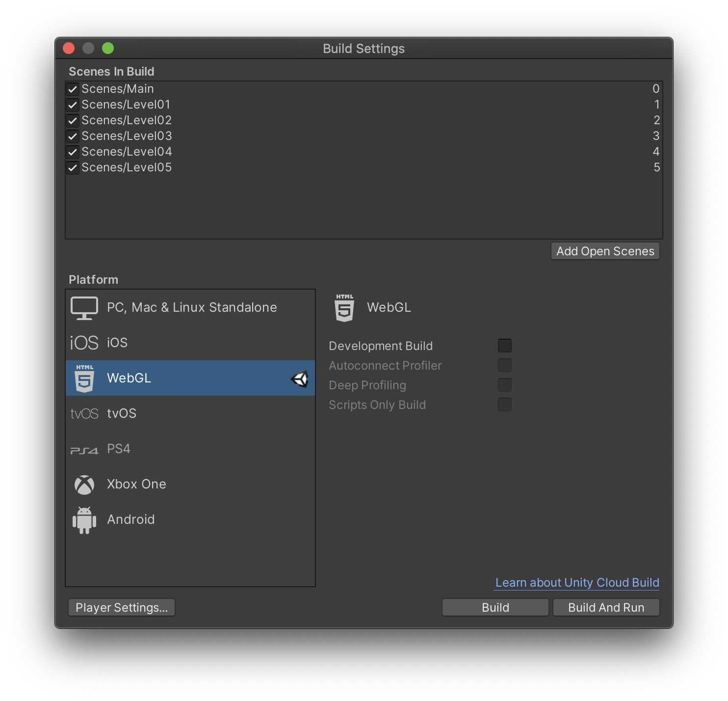The image size is (728, 701).
Task: Click the Add Open Scenes button
Action: pos(605,251)
